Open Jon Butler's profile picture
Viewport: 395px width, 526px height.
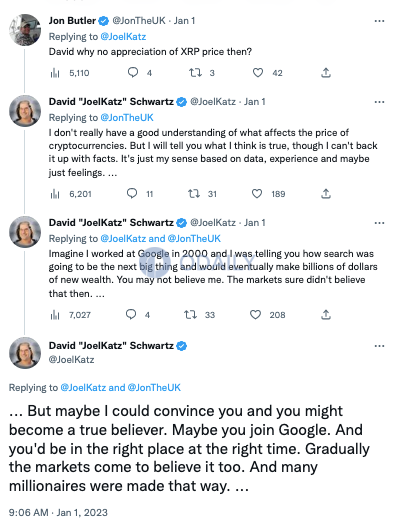(x=25, y=30)
